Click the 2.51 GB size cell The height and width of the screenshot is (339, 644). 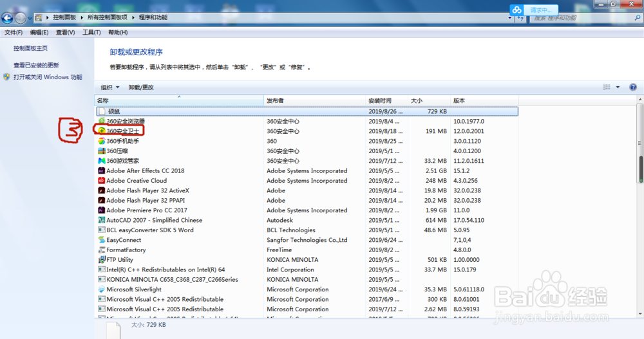click(436, 170)
